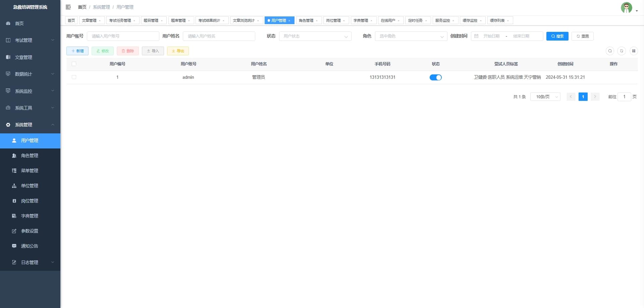This screenshot has width=644, height=308.
Task: Click the 管理员 user name cell
Action: [x=259, y=77]
